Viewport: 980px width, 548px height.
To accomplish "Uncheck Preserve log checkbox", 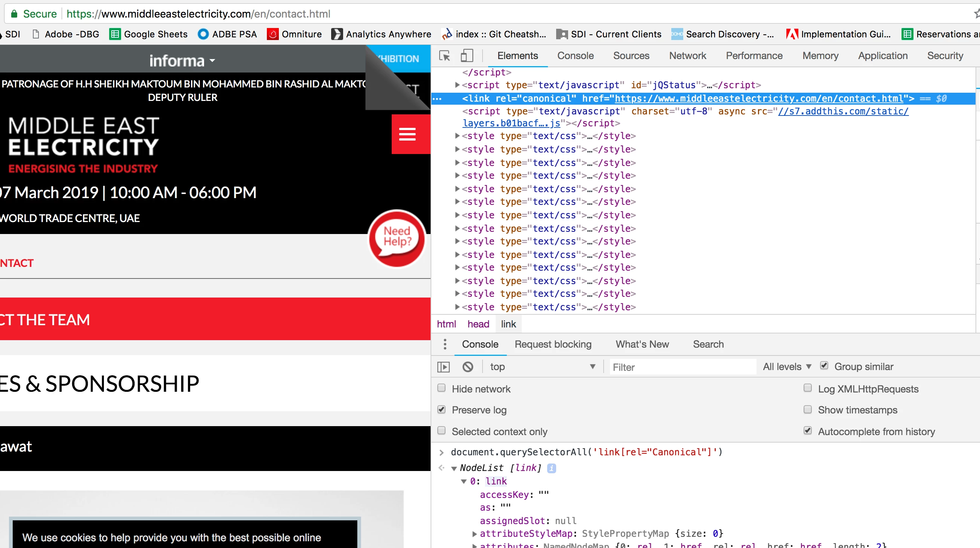I will 441,410.
